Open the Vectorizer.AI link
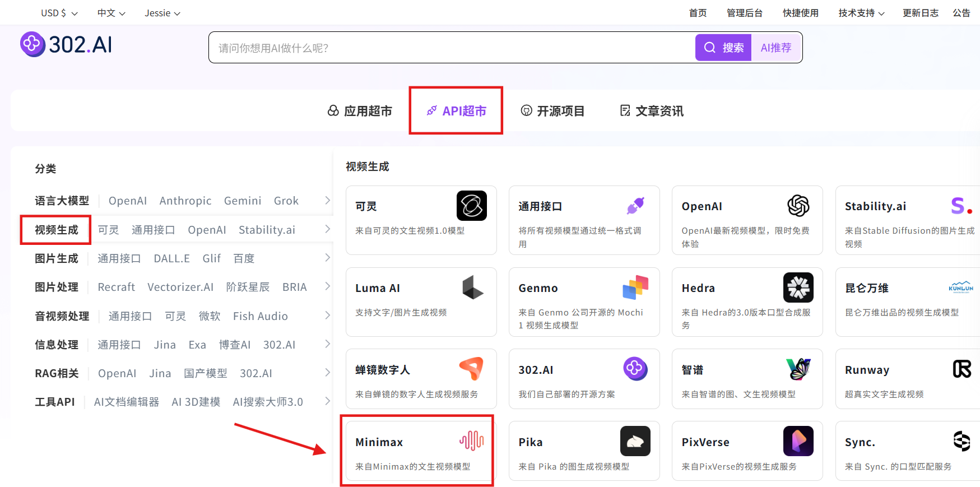 pos(180,287)
